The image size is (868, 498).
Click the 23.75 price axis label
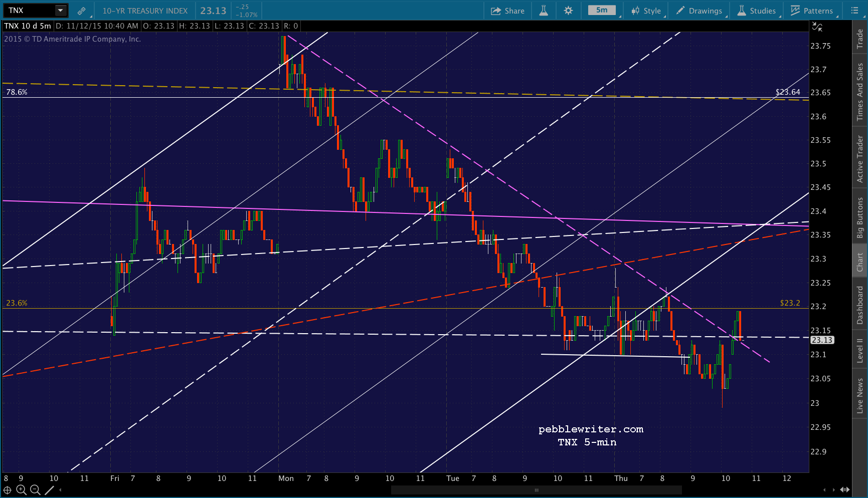[820, 46]
